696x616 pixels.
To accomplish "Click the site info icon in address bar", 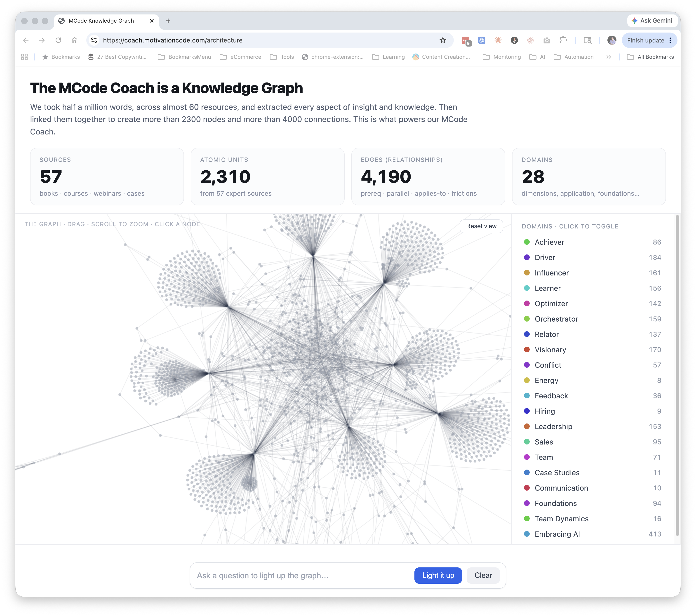I will tap(94, 40).
